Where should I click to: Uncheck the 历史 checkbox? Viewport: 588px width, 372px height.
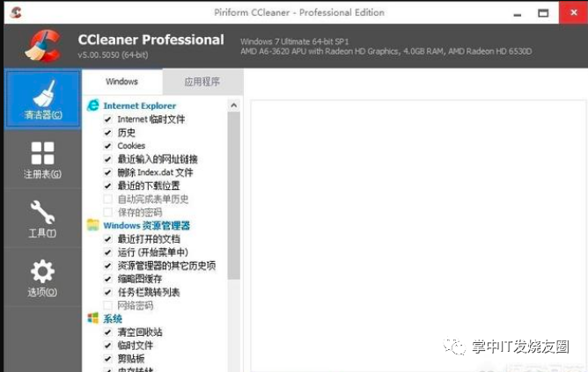point(107,133)
